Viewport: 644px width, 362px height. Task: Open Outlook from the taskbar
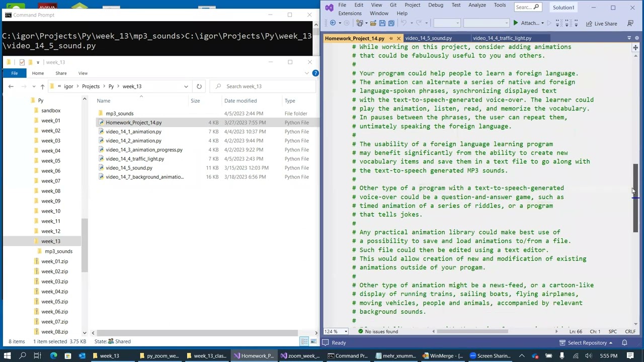pyautogui.click(x=82, y=356)
